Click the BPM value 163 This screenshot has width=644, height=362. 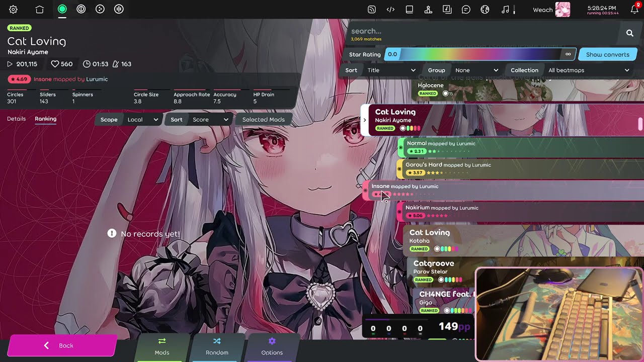122,64
